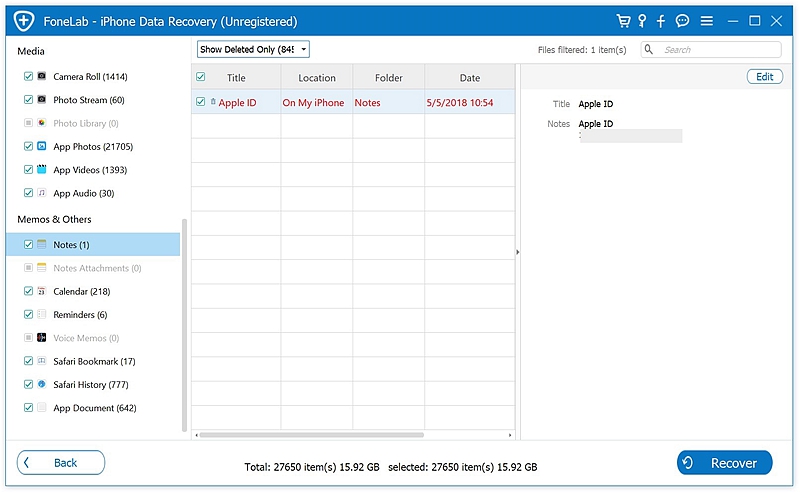Toggle the Calendar checkbox
The image size is (800, 493).
pos(29,291)
